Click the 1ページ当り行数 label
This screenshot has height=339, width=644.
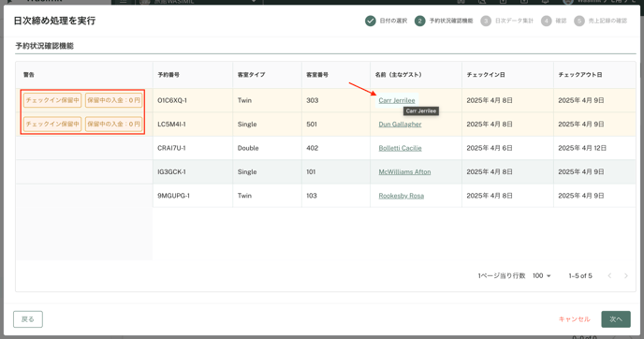click(502, 275)
